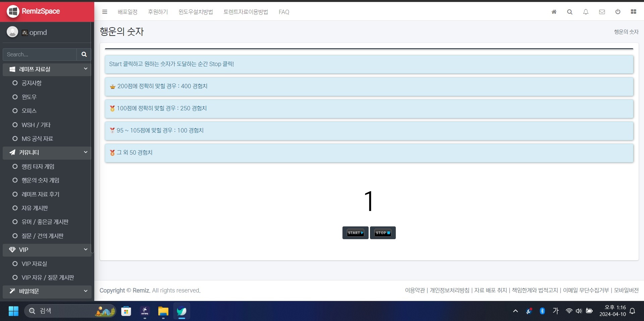Click the power logout icon
644x321 pixels.
click(x=618, y=12)
